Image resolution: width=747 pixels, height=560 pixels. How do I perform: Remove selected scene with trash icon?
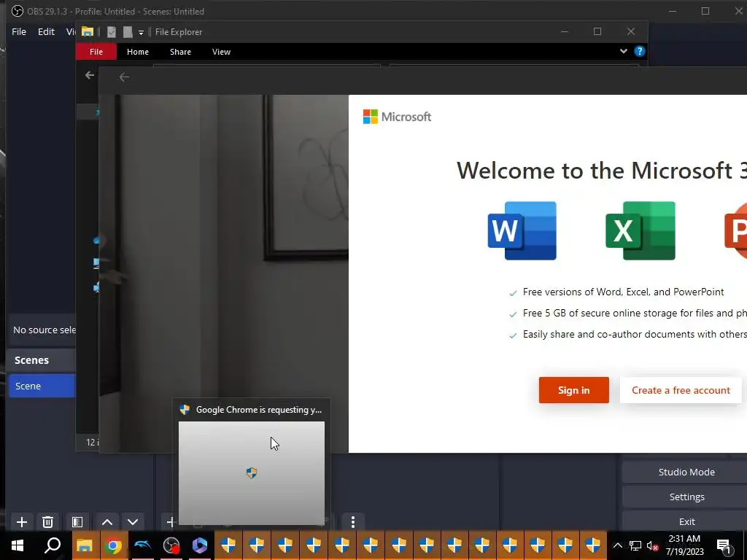point(47,522)
